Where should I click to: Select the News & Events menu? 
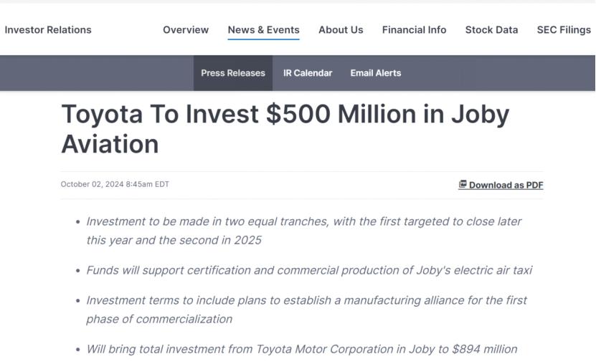pos(263,30)
